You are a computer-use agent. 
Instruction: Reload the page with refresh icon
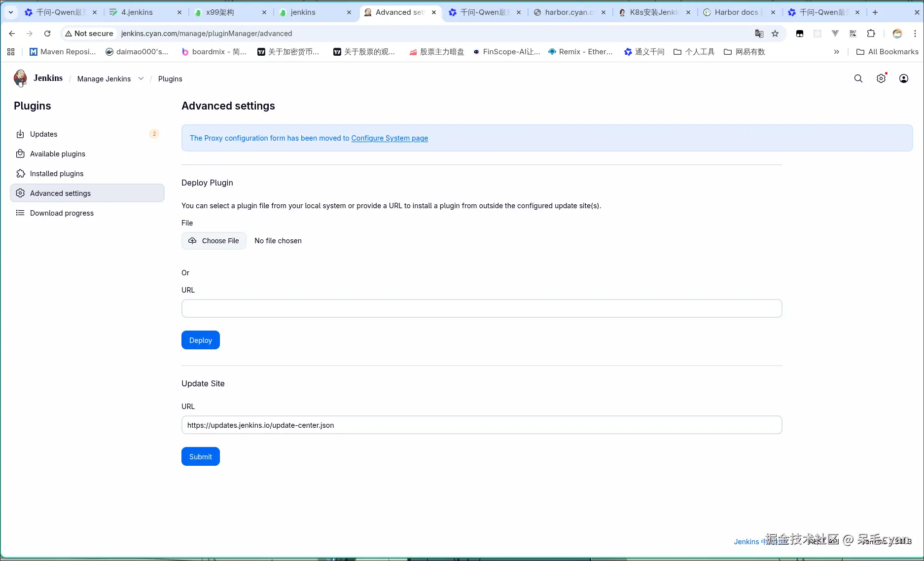click(47, 34)
